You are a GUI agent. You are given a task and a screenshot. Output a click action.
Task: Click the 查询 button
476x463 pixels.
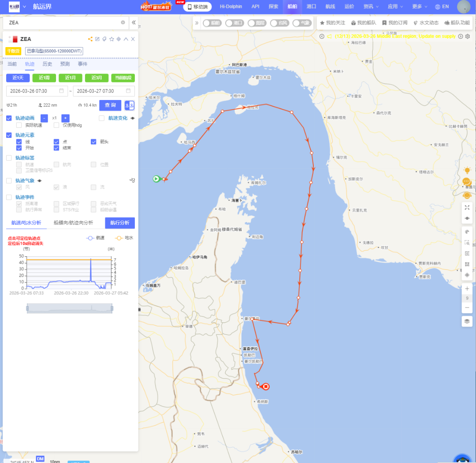coord(110,105)
